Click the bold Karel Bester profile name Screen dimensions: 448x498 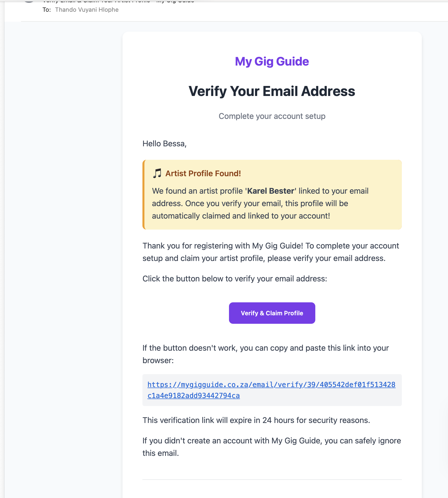click(271, 191)
